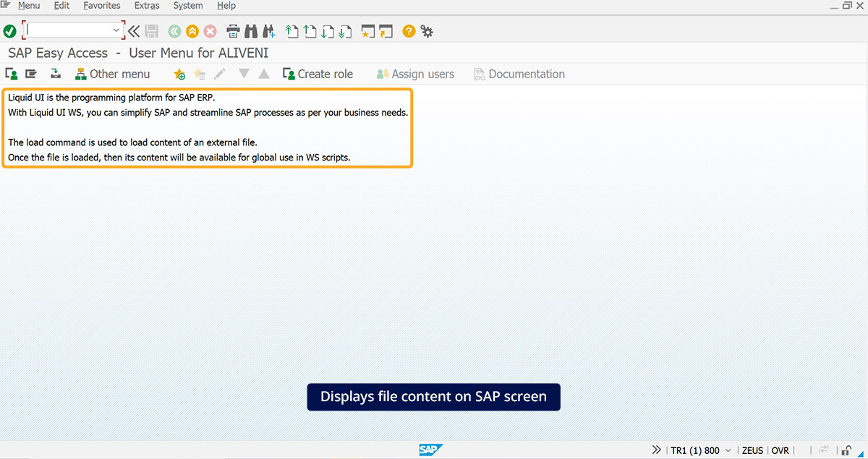Click the blue resize triangle corner

click(862, 453)
